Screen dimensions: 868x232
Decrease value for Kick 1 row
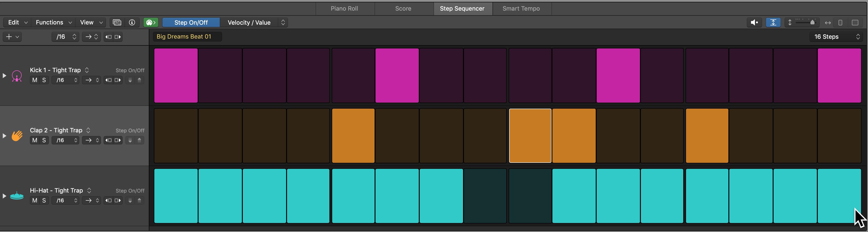click(130, 80)
